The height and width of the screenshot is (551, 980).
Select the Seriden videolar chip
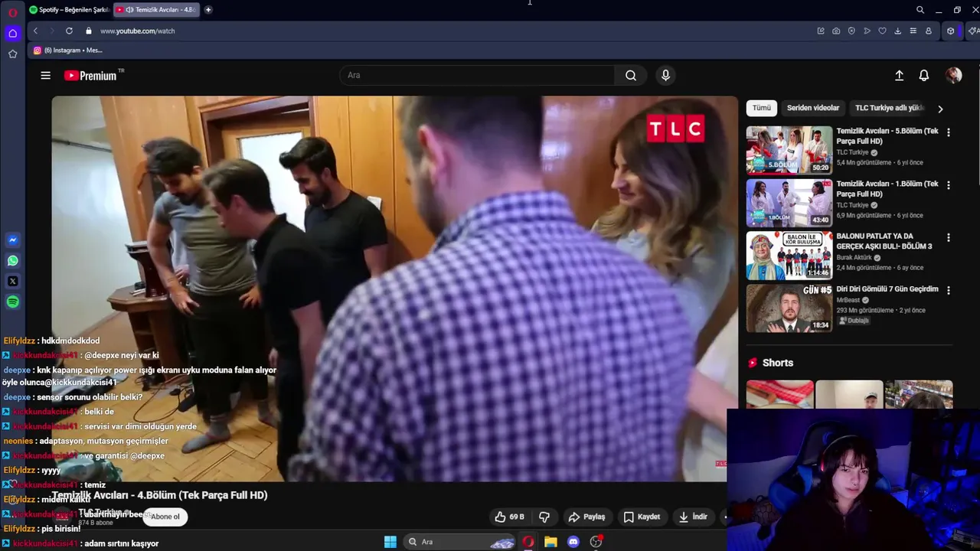pyautogui.click(x=813, y=108)
